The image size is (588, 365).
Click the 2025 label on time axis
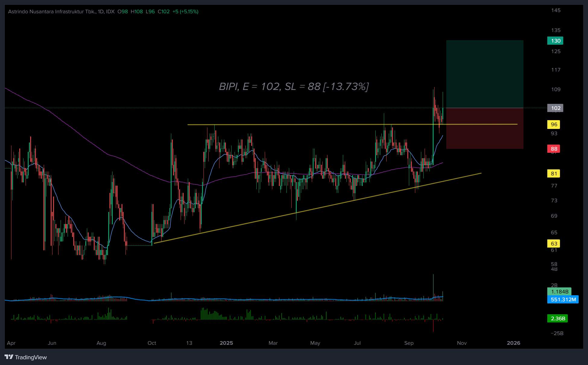(226, 343)
